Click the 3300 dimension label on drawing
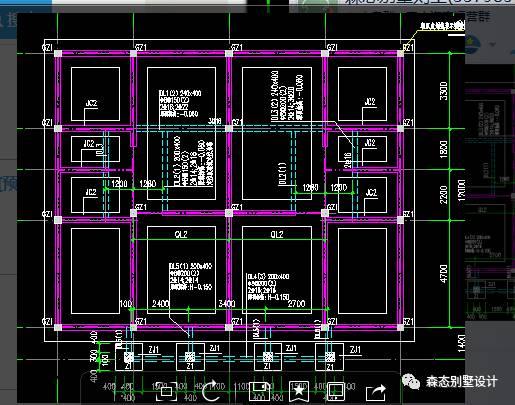This screenshot has width=515, height=405. pos(443,91)
